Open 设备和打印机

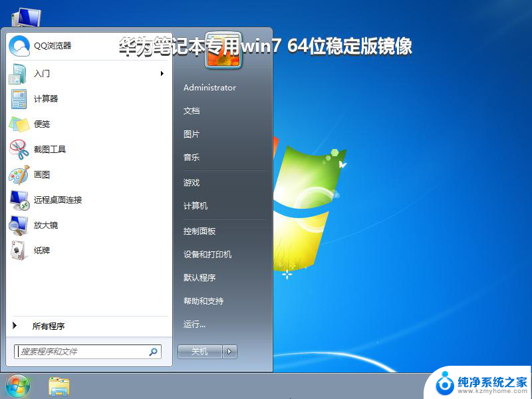[207, 255]
